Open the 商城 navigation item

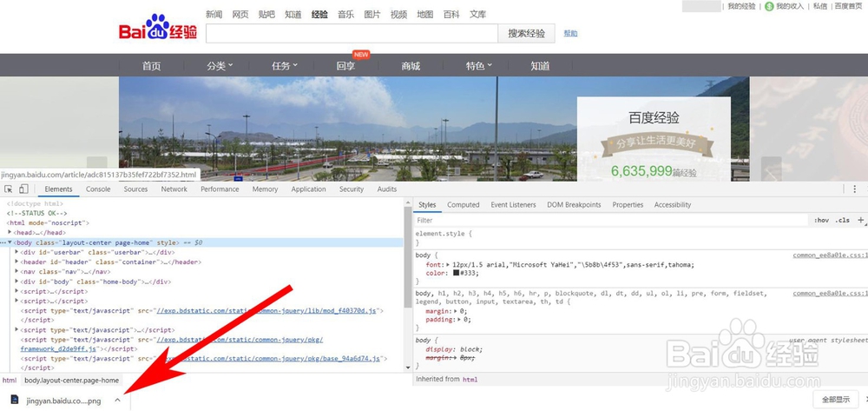click(411, 66)
